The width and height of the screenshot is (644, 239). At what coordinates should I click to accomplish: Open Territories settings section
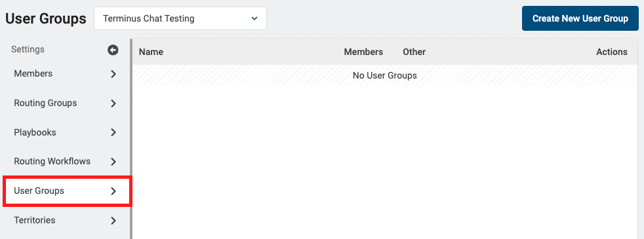(66, 220)
